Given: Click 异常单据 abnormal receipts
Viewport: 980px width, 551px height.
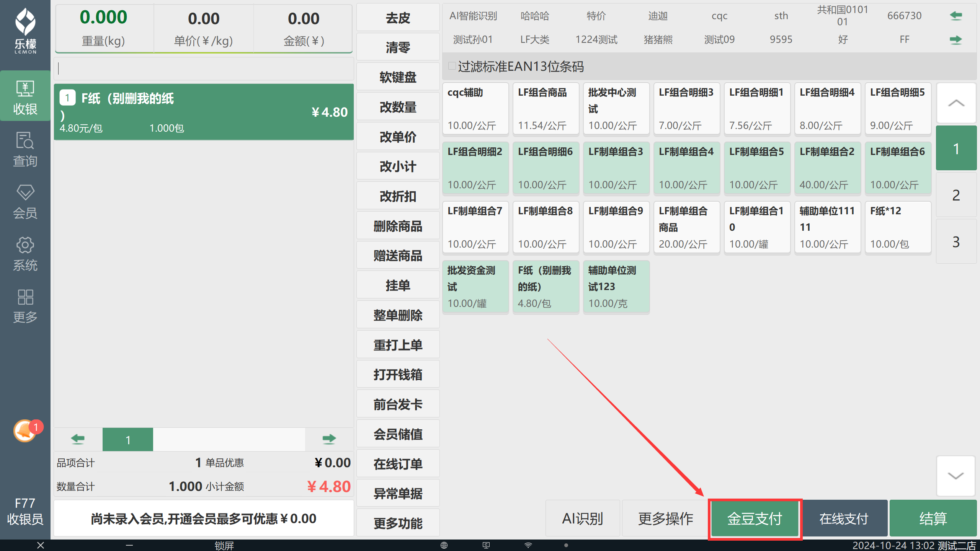Looking at the screenshot, I should [x=398, y=493].
